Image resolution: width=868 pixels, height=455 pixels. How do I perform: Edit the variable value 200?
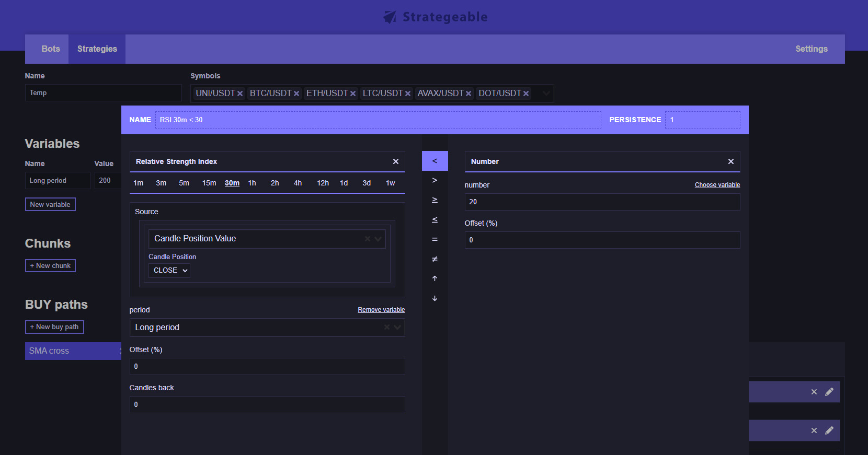[x=108, y=181]
